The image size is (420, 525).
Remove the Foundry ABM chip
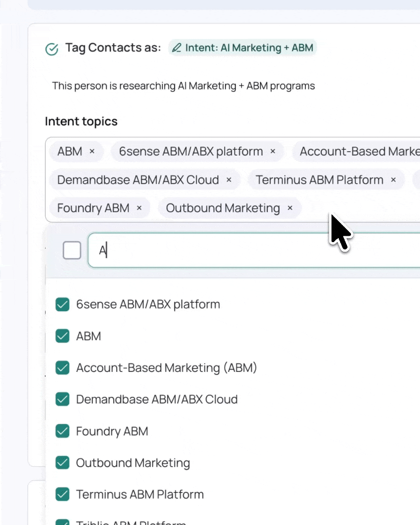point(140,208)
